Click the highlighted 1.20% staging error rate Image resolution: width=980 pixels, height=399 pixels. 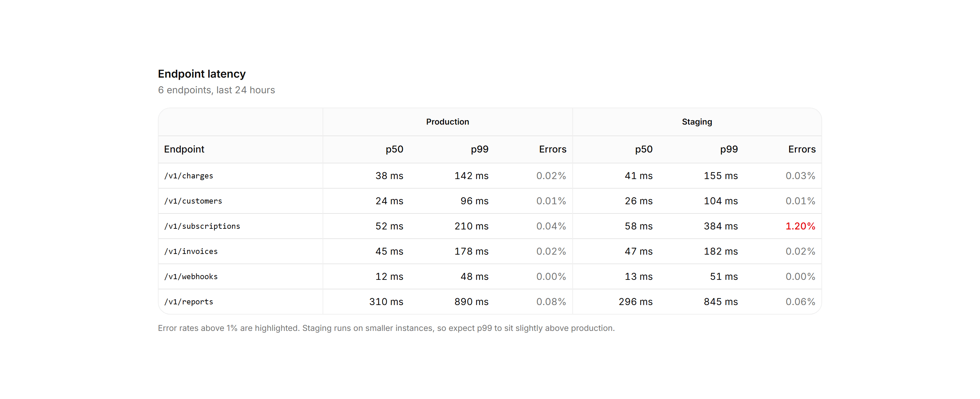point(800,226)
